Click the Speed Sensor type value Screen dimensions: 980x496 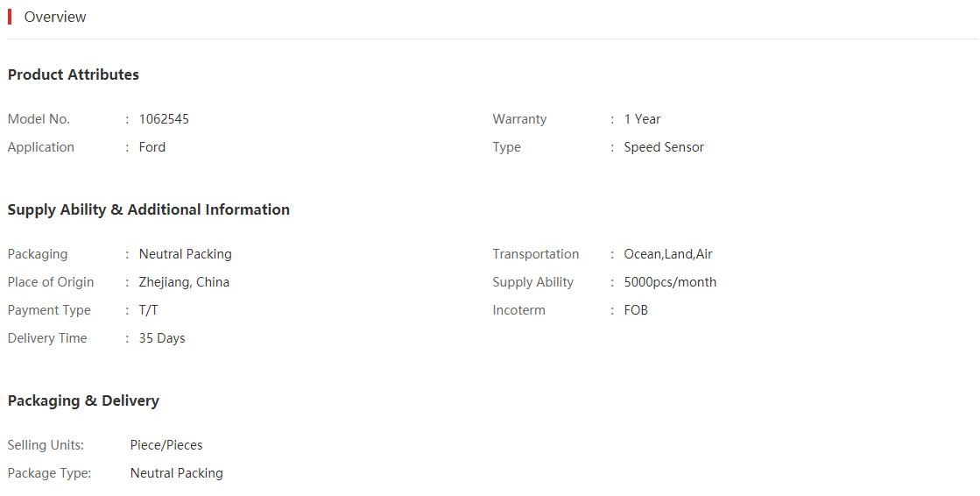[x=664, y=147]
